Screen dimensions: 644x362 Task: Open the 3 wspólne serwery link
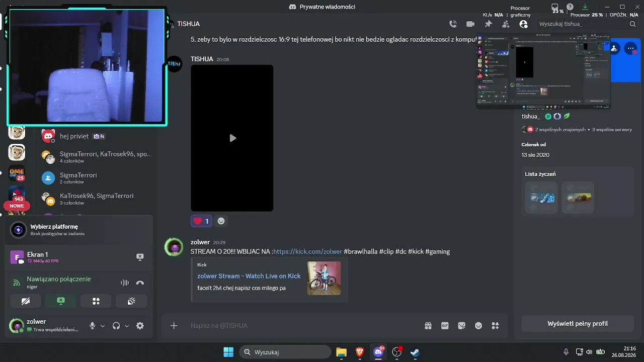click(612, 130)
